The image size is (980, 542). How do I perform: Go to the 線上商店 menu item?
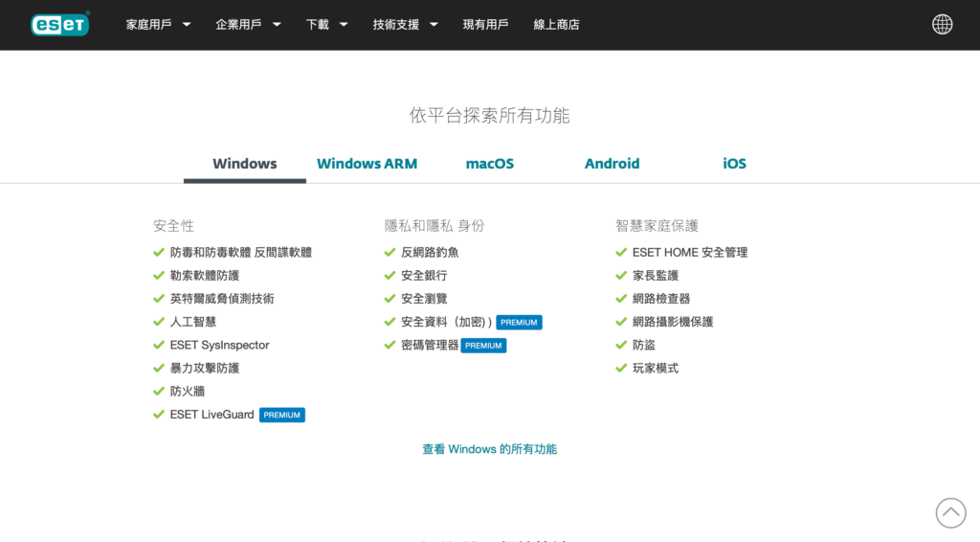556,24
